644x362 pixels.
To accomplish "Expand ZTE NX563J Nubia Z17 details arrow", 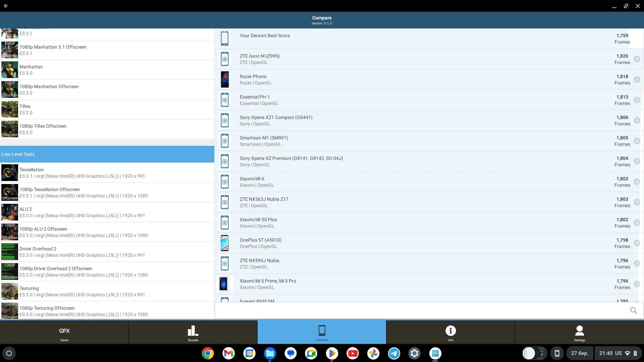I will tap(637, 202).
